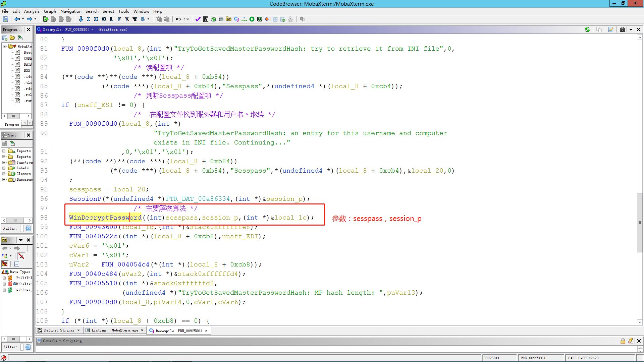Click the blue down-arrow navigation direction toggle

click(80, 19)
